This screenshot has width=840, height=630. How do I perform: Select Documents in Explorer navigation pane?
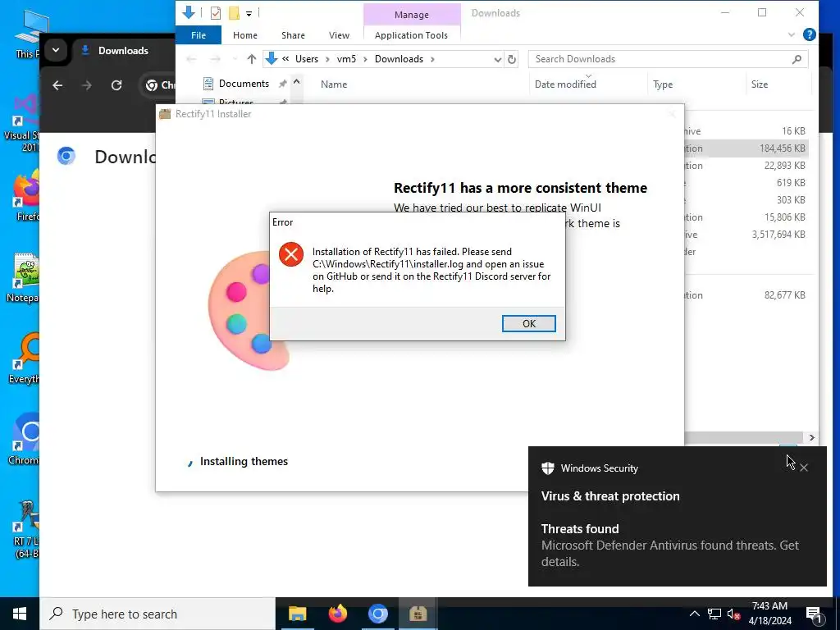click(244, 84)
